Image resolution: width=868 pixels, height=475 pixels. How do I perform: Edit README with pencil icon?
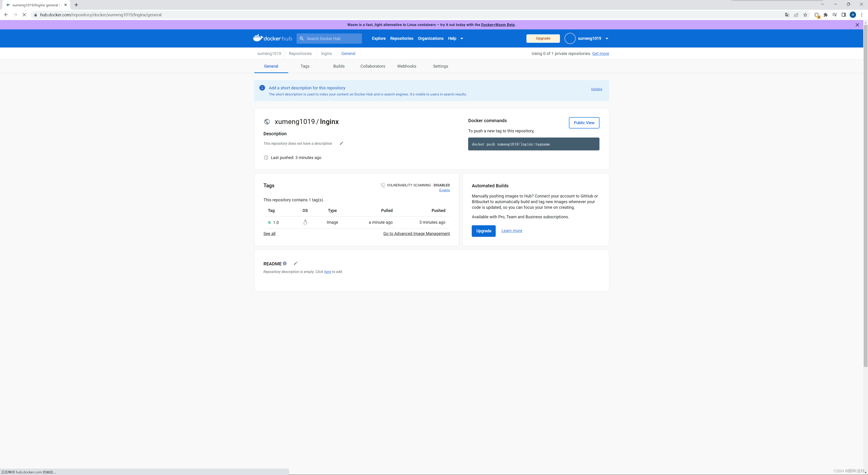(x=295, y=263)
